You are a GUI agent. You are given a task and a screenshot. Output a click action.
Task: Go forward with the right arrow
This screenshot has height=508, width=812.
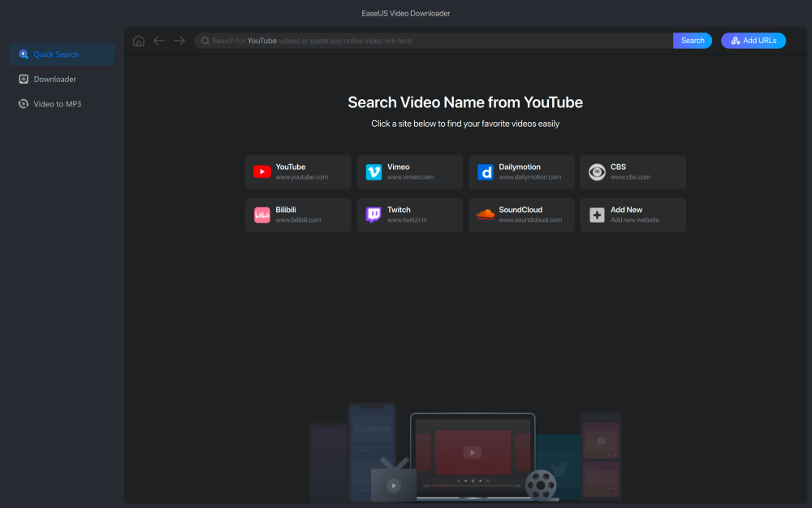coord(179,41)
